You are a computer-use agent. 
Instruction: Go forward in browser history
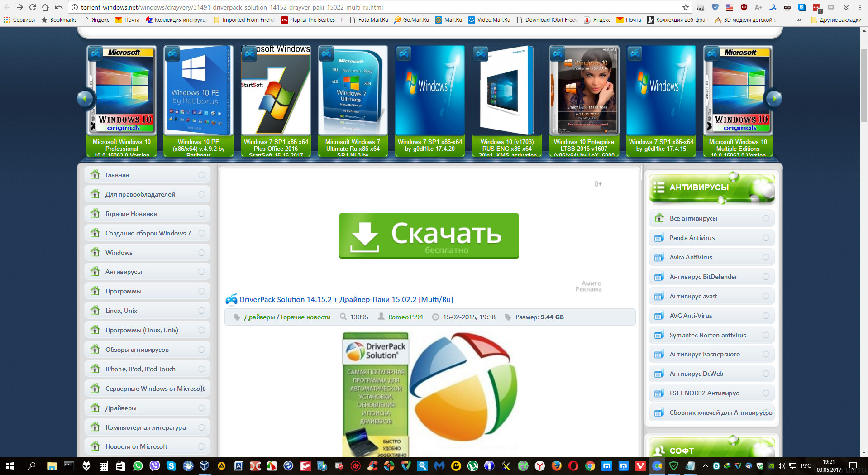click(x=20, y=7)
